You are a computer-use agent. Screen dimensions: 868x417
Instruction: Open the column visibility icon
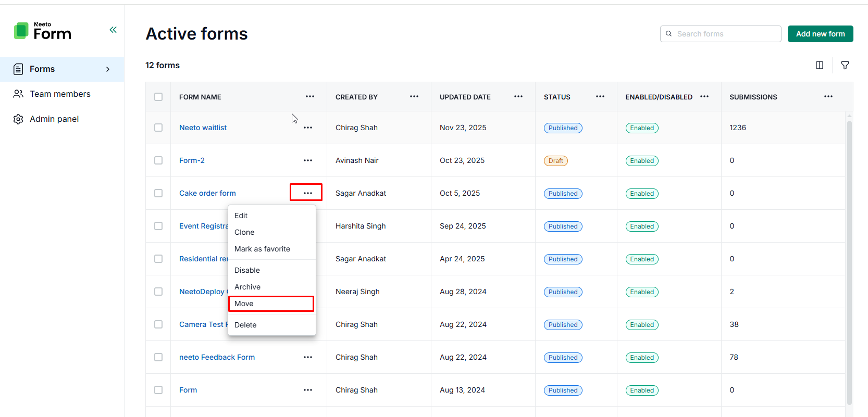(x=819, y=65)
